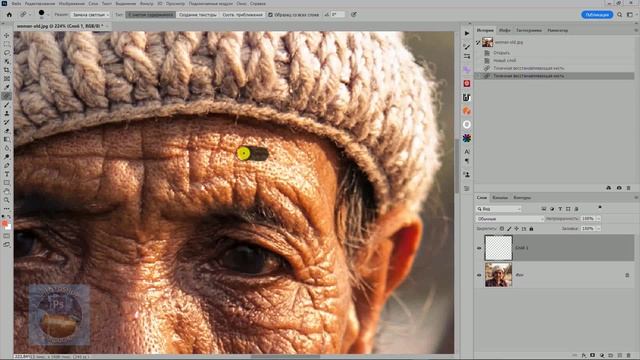Open the Фильтр menu
Viewport: 640px width, 360px height.
147,3
